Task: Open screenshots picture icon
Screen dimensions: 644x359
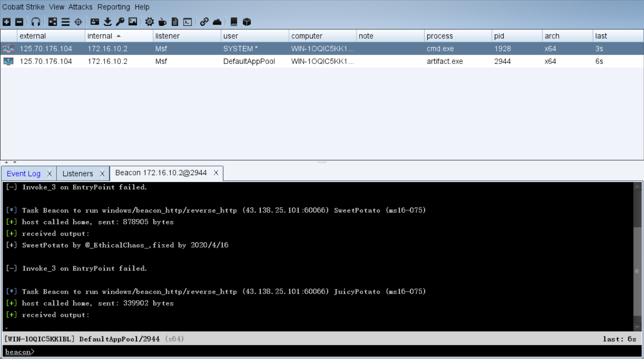Action: pos(133,22)
